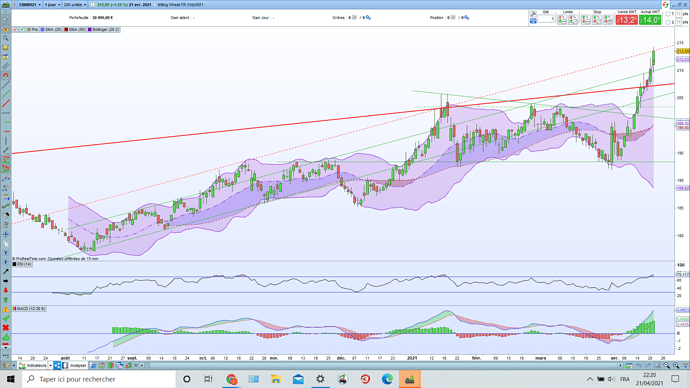The height and width of the screenshot is (388, 690).
Task: Click the Analyser button
Action: click(75, 366)
